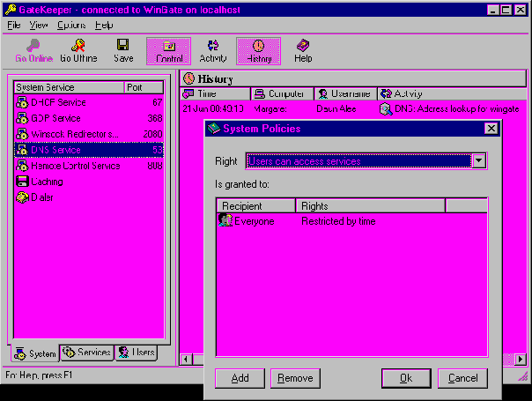Select the Caching icon
Viewport: 532px width, 401px height.
[22, 182]
